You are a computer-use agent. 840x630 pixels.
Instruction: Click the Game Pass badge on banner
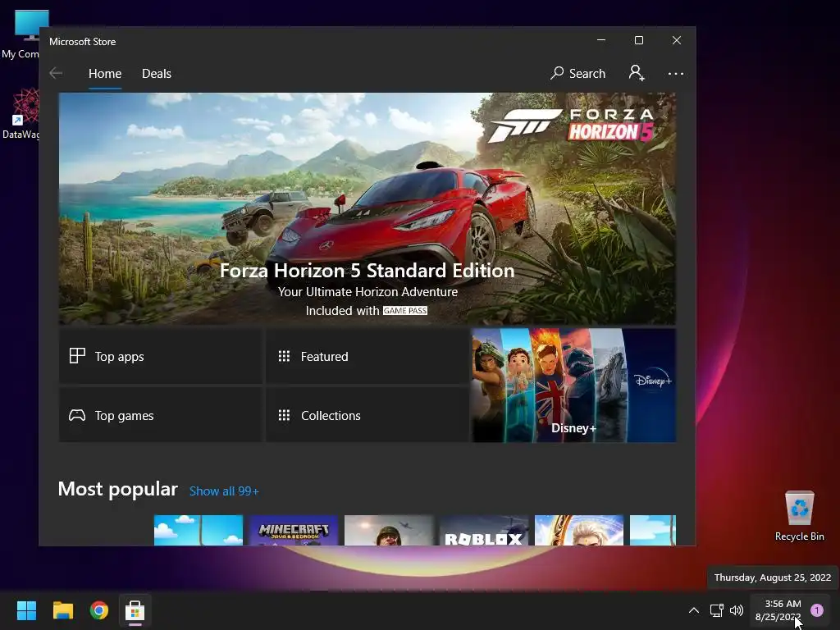(x=405, y=311)
